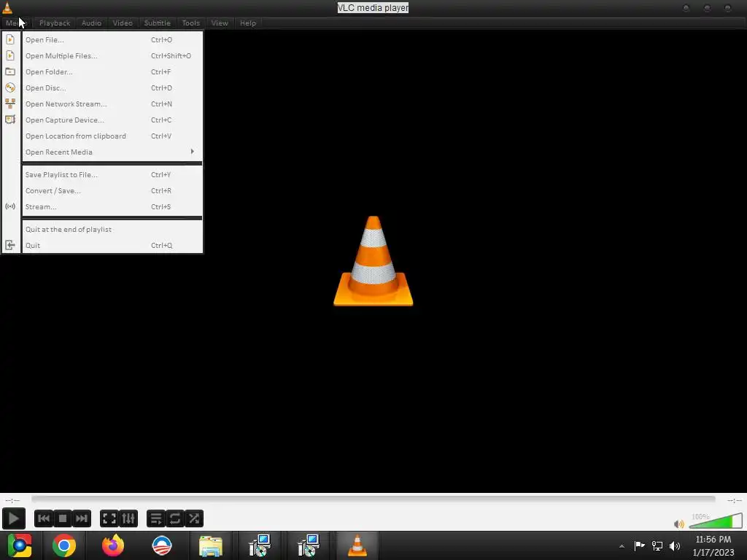Click the playback seek bar
Viewport: 747px width, 560px height.
click(373, 499)
